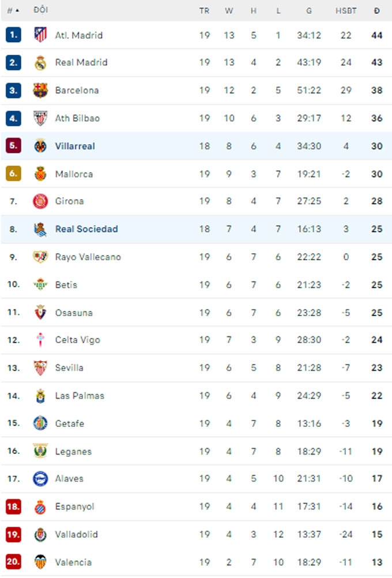Click the Girona club crest
This screenshot has width=392, height=578.
point(40,201)
